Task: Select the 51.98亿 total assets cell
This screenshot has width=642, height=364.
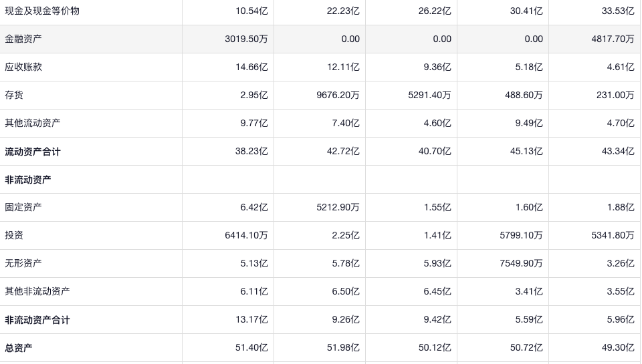Action: tap(344, 348)
